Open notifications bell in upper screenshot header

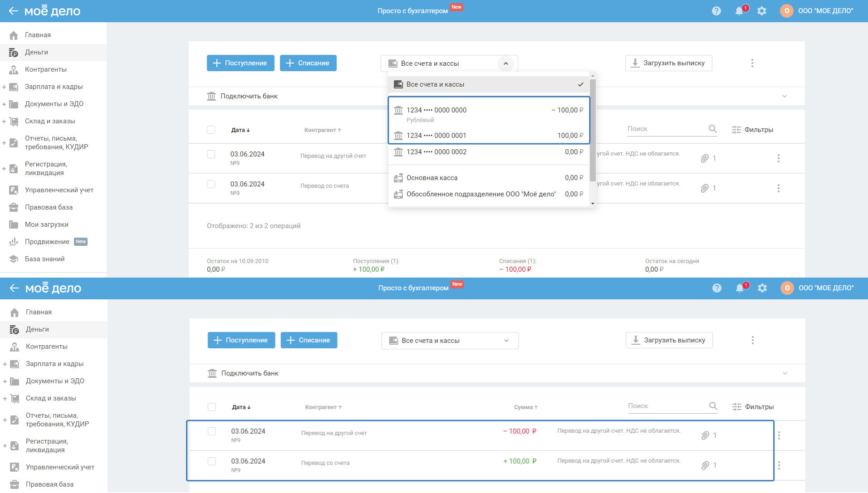click(740, 11)
